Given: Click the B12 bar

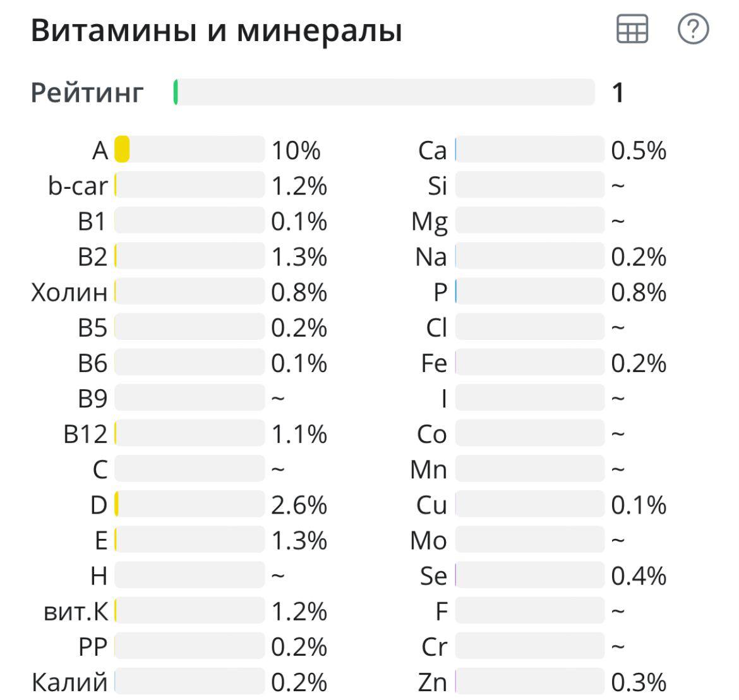Looking at the screenshot, I should tap(189, 433).
